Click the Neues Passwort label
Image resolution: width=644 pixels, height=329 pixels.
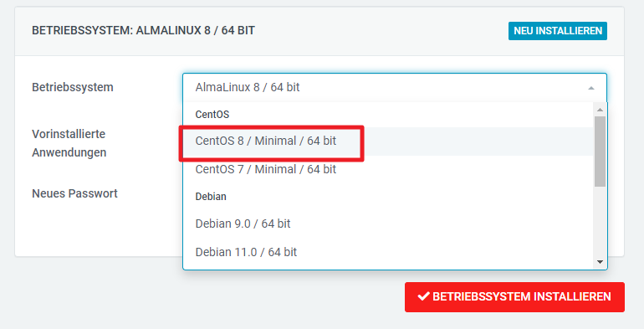pos(74,193)
